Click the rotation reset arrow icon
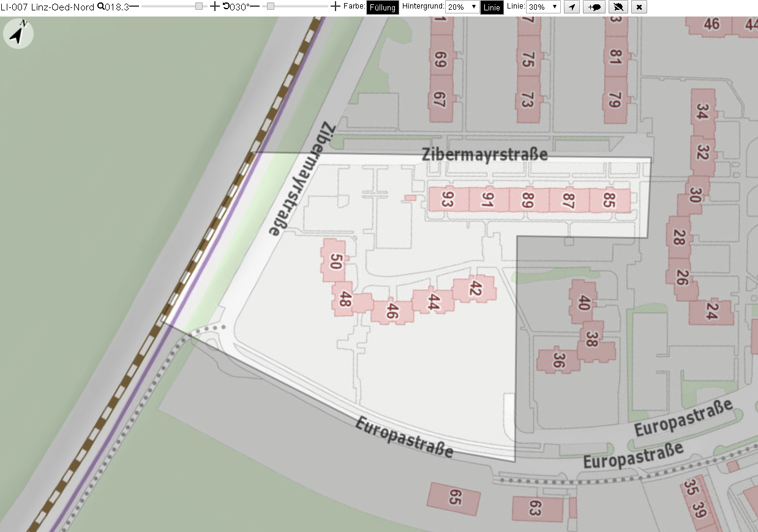 click(x=226, y=7)
